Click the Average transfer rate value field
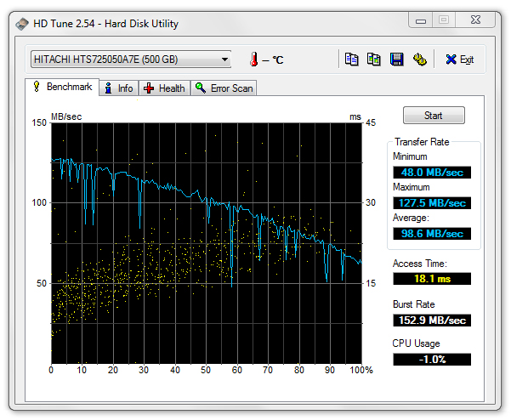The width and height of the screenshot is (511, 420). (432, 234)
